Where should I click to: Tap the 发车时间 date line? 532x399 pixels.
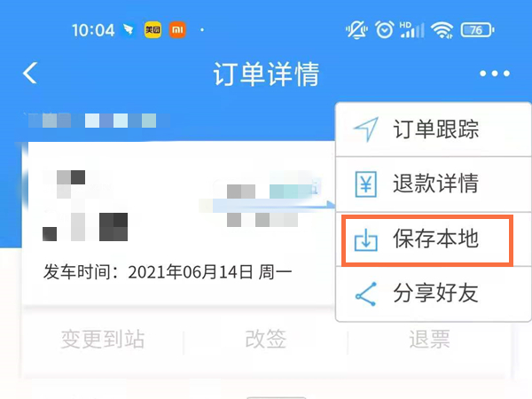pyautogui.click(x=168, y=272)
